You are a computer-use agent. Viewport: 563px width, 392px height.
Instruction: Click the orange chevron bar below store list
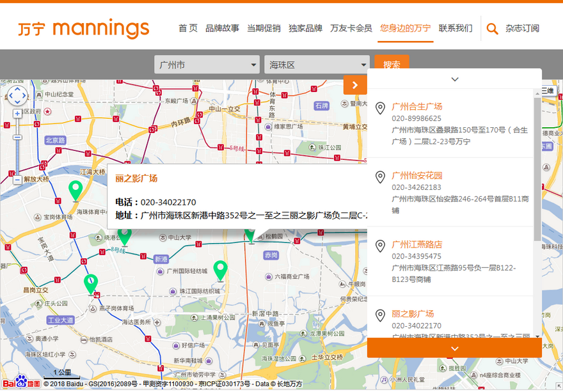click(x=455, y=349)
